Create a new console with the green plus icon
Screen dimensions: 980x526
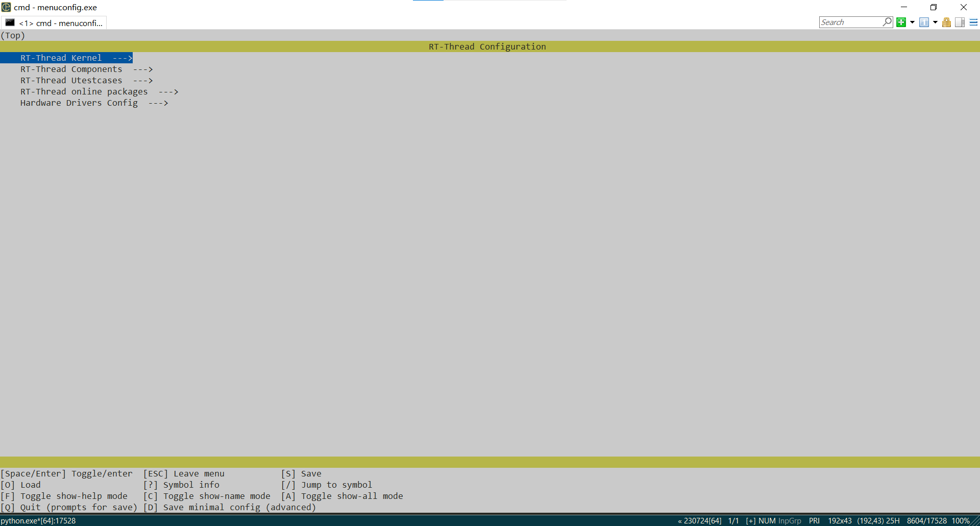pos(901,22)
